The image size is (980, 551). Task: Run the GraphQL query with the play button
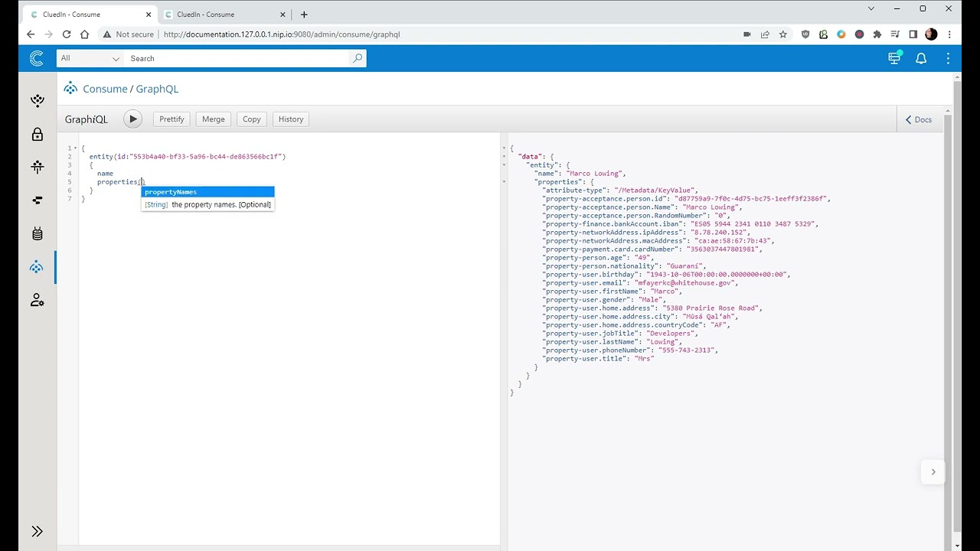132,119
